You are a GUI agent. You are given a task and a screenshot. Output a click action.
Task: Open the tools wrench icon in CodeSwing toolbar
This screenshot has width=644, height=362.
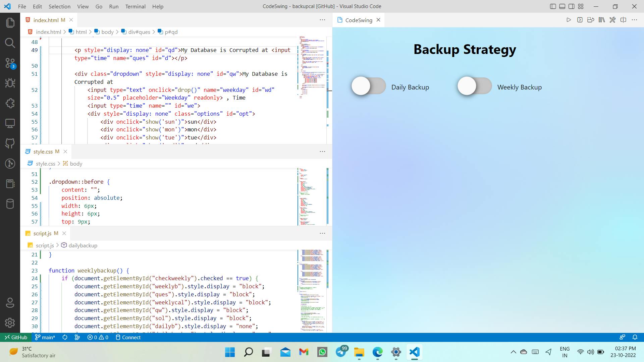(612, 20)
